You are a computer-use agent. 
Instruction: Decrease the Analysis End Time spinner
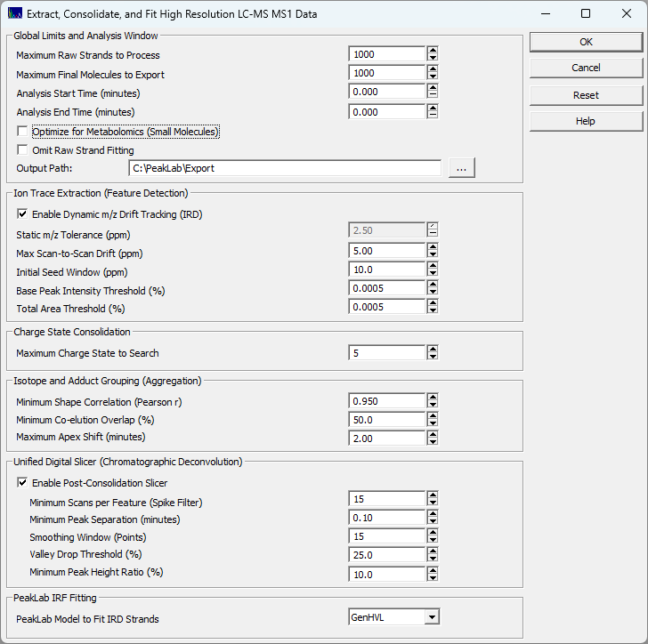433,117
